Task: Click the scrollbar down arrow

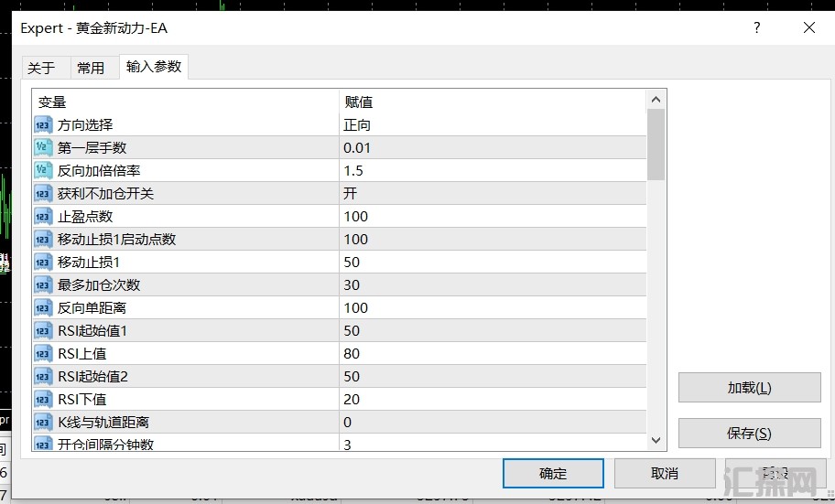Action: 656,441
